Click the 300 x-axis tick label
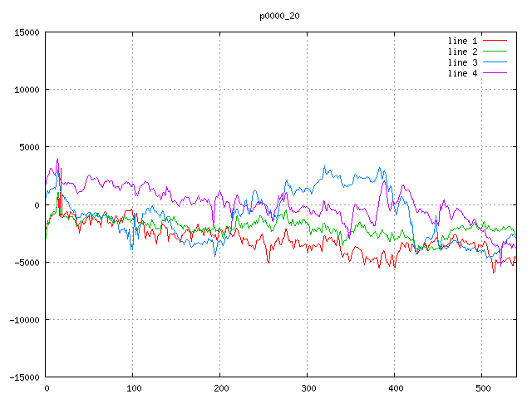Screen dimensions: 532x399 [307, 388]
